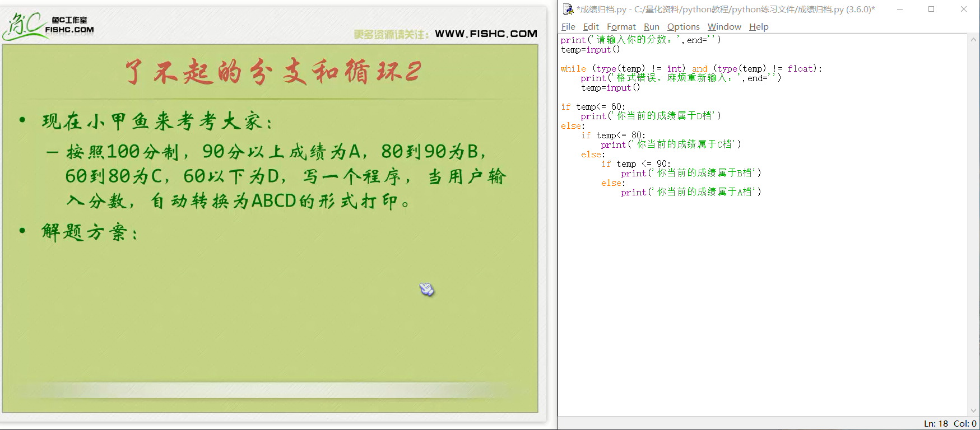980x430 pixels.
Task: Click the 'if temp<= 60:' code line
Action: click(x=593, y=106)
